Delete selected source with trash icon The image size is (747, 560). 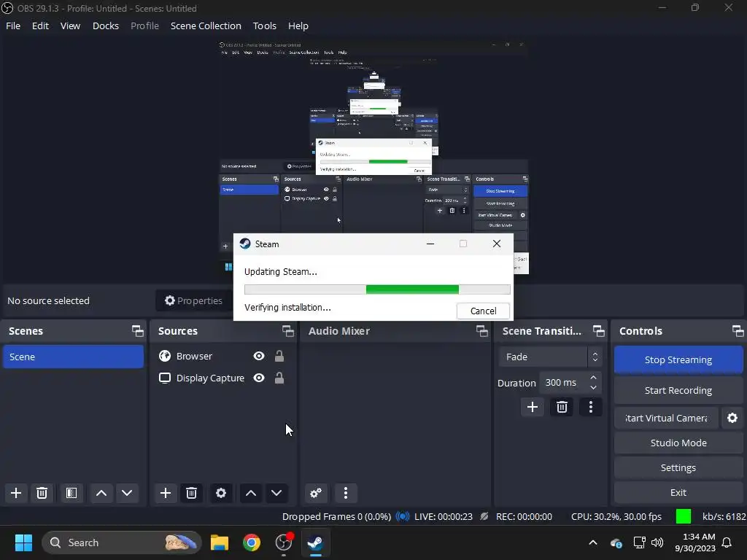[192, 493]
